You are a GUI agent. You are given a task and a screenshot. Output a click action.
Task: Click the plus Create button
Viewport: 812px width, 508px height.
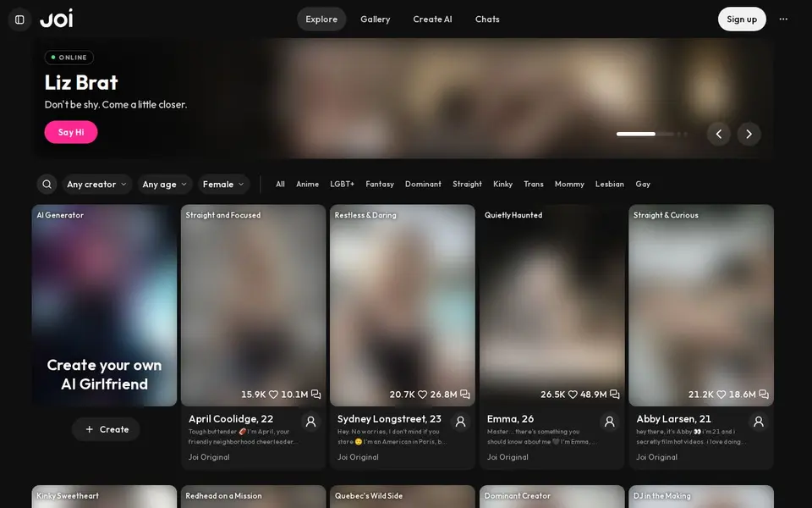[107, 429]
